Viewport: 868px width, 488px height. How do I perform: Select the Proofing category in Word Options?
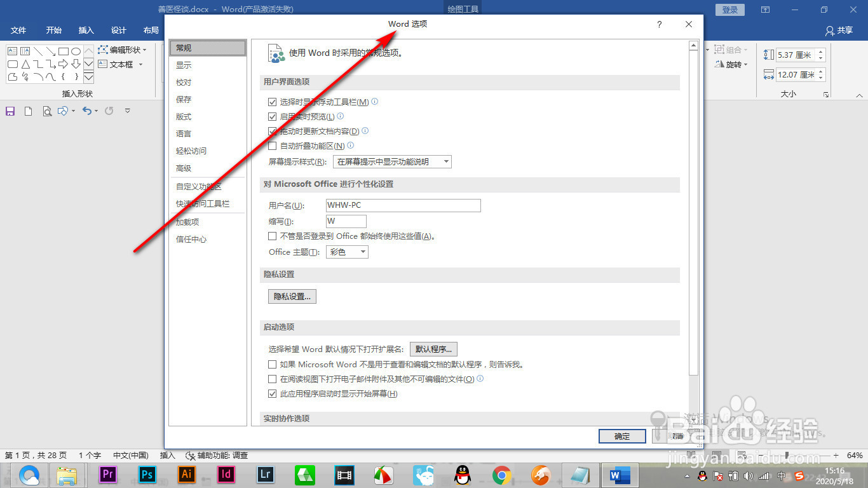click(x=208, y=82)
